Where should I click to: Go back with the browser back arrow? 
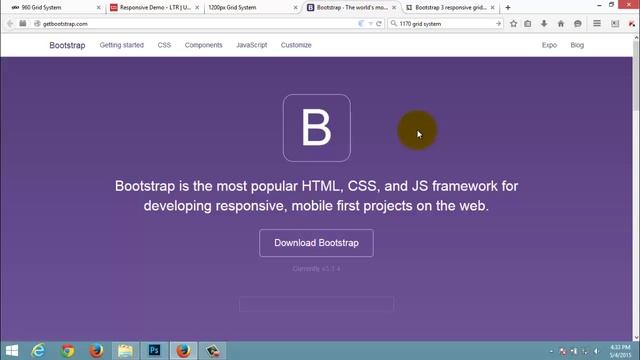(10, 24)
